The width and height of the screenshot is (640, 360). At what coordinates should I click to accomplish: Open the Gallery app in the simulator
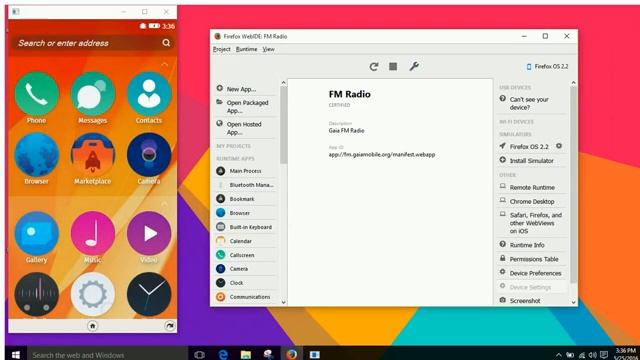tap(36, 233)
